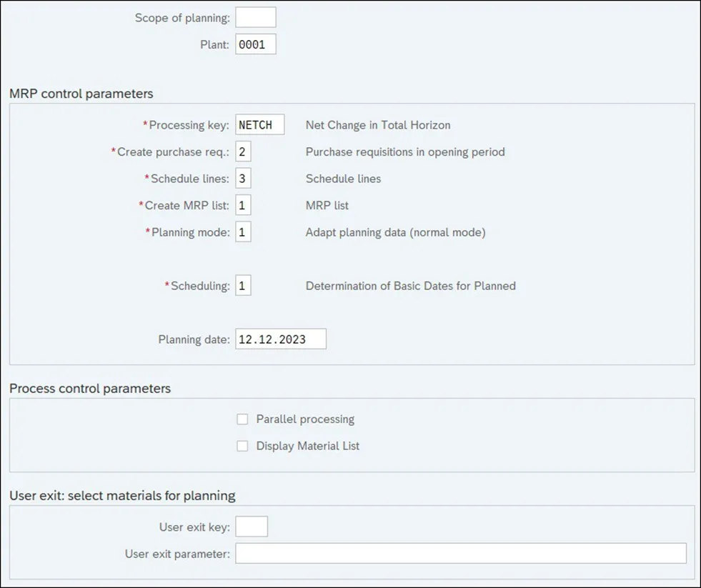Click 'Adapt planning data (normal mode)' text
The width and height of the screenshot is (701, 588).
[395, 232]
